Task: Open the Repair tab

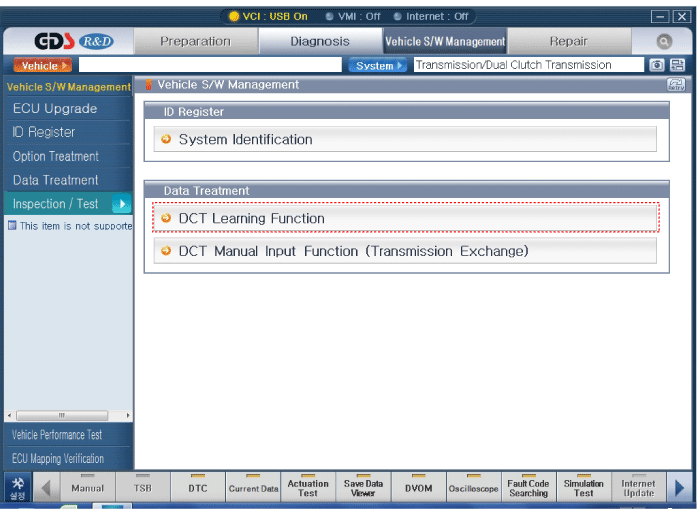Action: click(568, 41)
